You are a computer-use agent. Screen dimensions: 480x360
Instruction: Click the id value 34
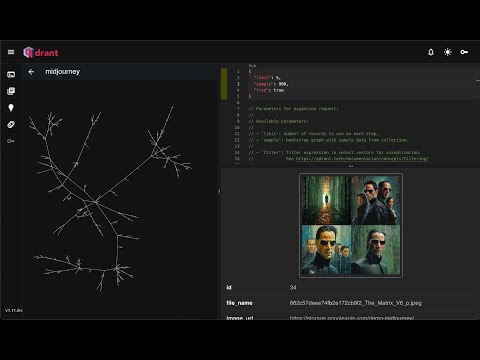pyautogui.click(x=293, y=287)
